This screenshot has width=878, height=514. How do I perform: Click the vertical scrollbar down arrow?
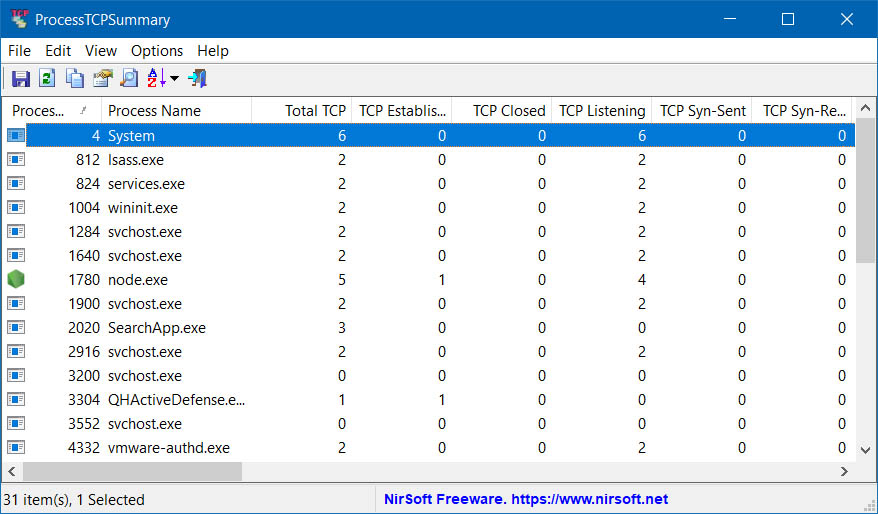click(866, 450)
